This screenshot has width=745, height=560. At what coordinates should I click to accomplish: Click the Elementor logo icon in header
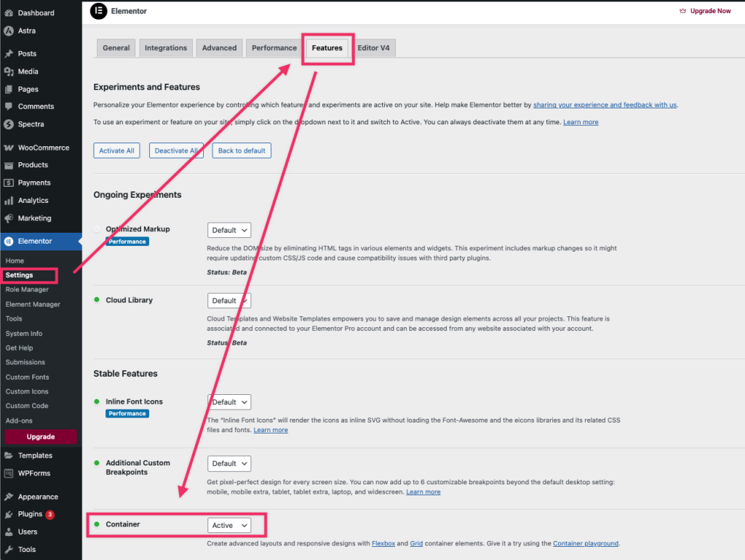[98, 11]
